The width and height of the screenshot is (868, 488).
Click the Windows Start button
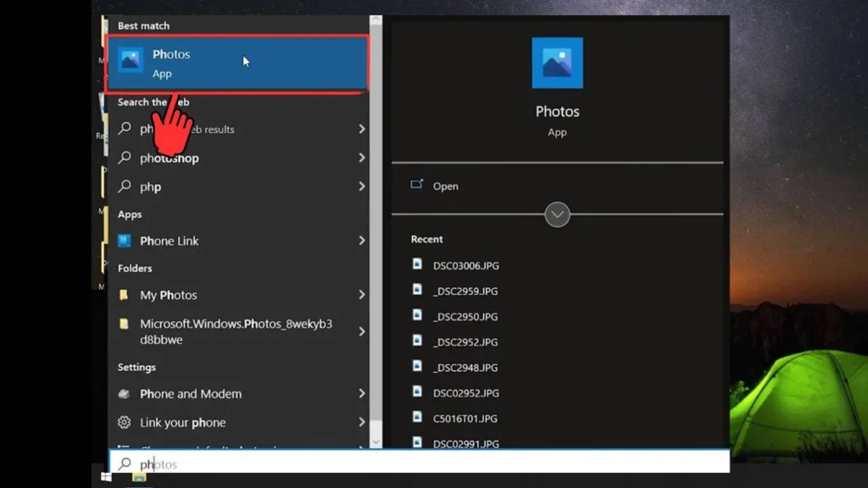(106, 477)
